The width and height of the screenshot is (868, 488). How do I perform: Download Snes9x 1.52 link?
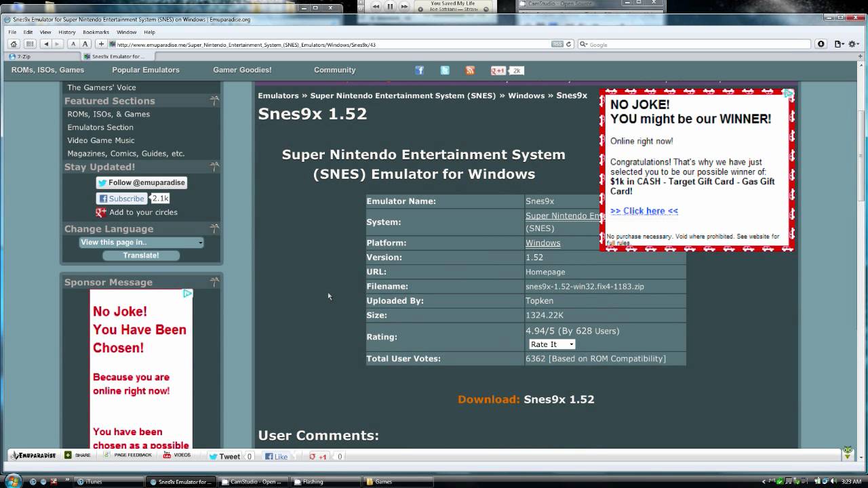559,399
